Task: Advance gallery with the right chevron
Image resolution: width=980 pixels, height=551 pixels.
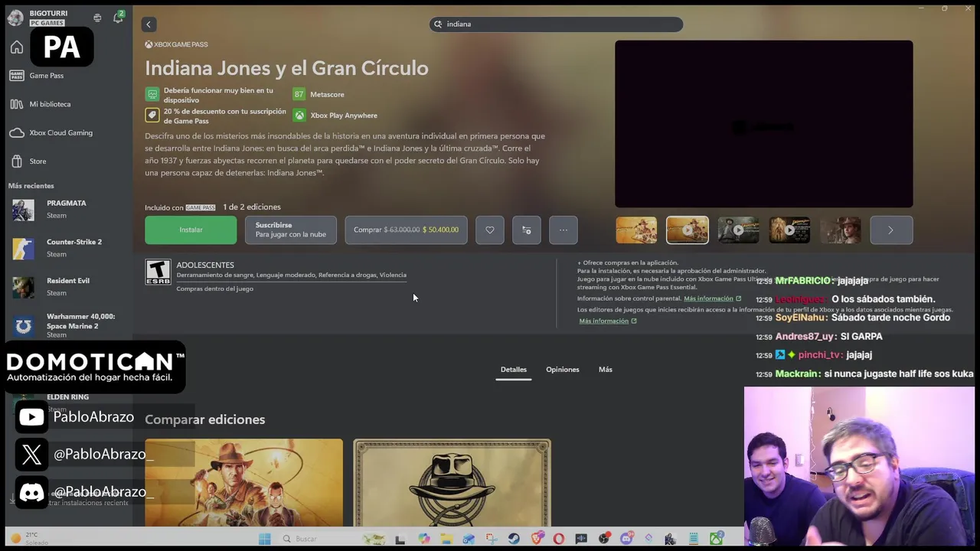Action: [890, 230]
